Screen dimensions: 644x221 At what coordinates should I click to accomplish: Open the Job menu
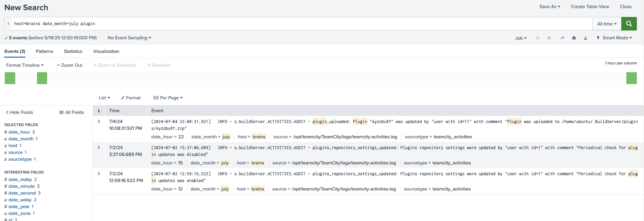point(521,38)
